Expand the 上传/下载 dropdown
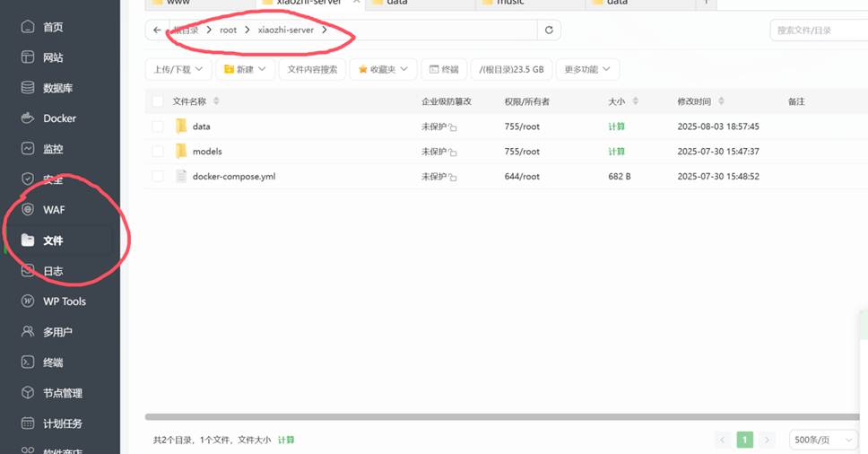The width and height of the screenshot is (868, 454). point(178,69)
